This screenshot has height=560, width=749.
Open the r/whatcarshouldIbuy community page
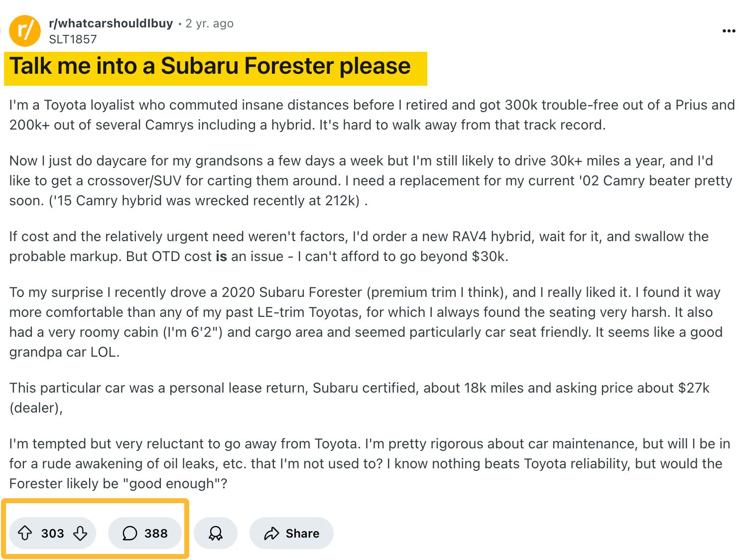tap(111, 23)
